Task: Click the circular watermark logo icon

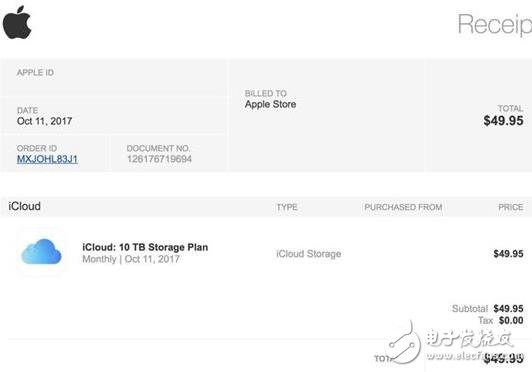Action: pos(403,343)
